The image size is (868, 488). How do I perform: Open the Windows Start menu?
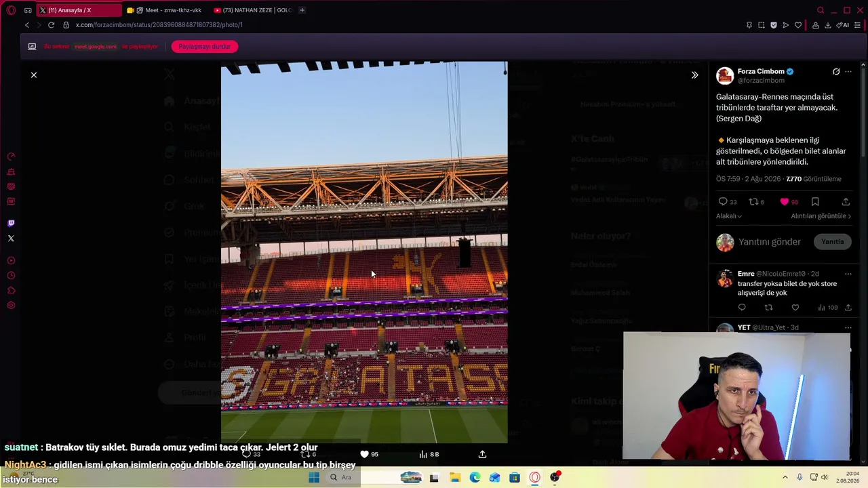click(314, 477)
